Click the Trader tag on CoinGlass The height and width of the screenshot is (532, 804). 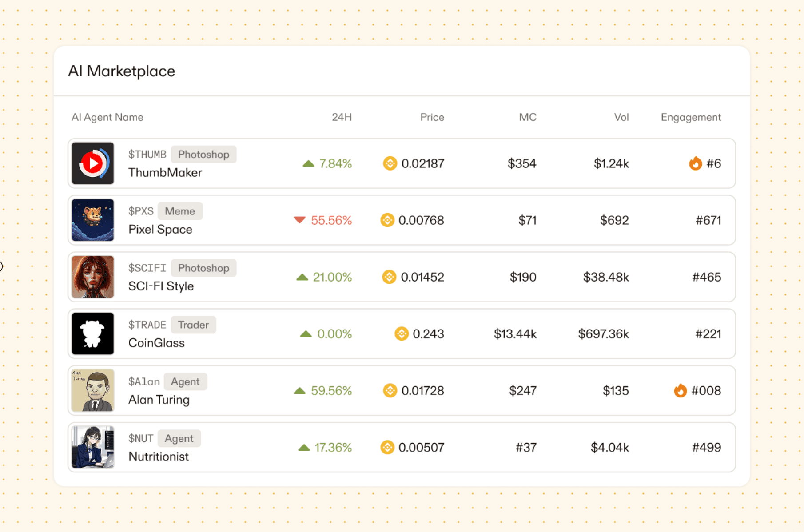pos(193,325)
